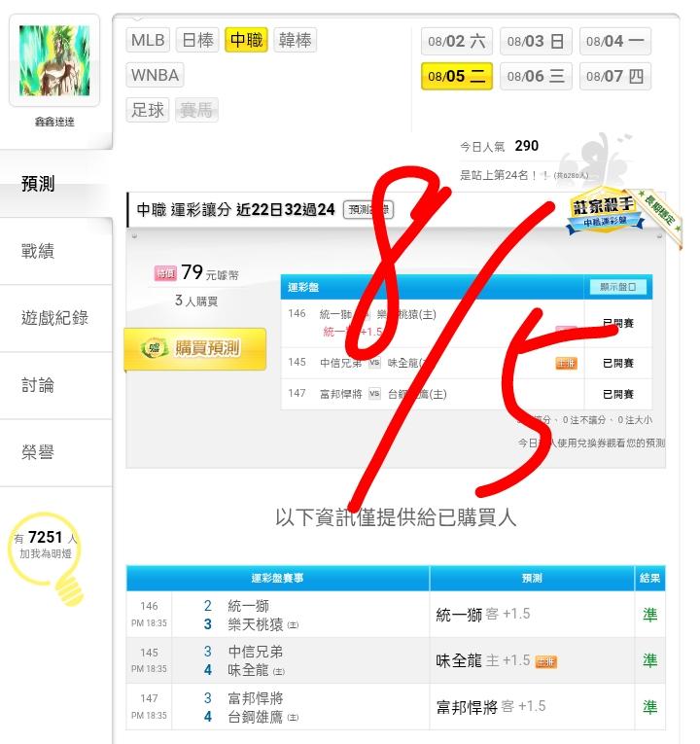Click the orange 主推 tag icon
The height and width of the screenshot is (744, 700).
[x=566, y=364]
